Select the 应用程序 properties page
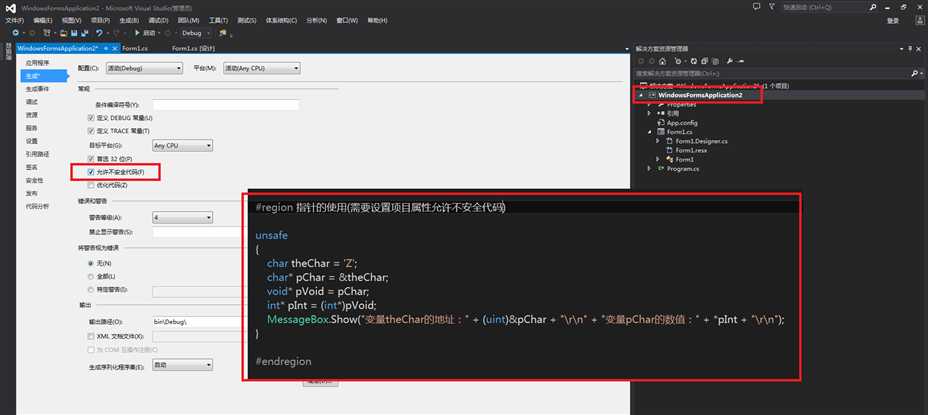The width and height of the screenshot is (928, 415). [37, 63]
